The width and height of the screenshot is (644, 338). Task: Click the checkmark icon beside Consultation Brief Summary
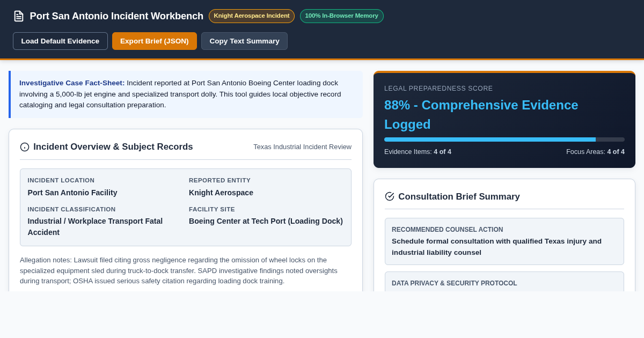click(390, 196)
